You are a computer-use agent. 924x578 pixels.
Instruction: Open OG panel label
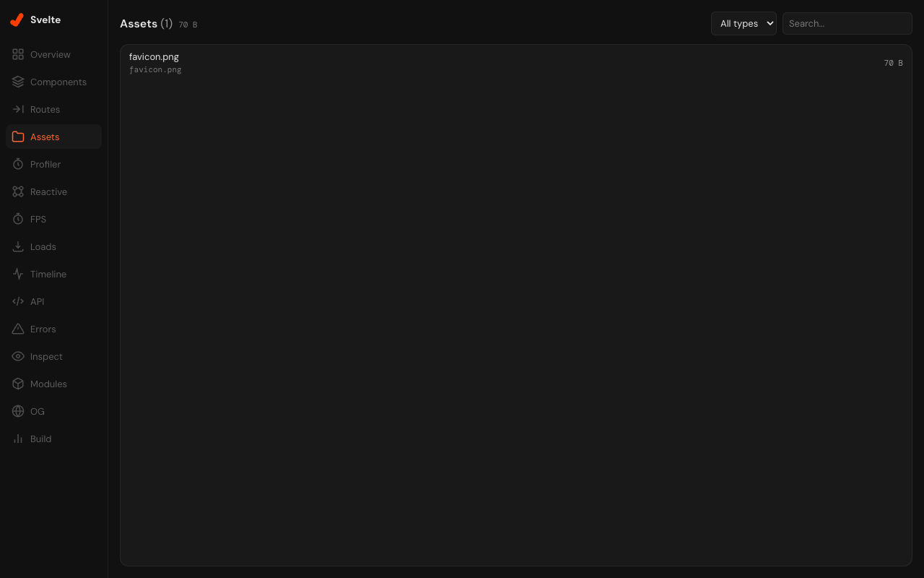38,411
